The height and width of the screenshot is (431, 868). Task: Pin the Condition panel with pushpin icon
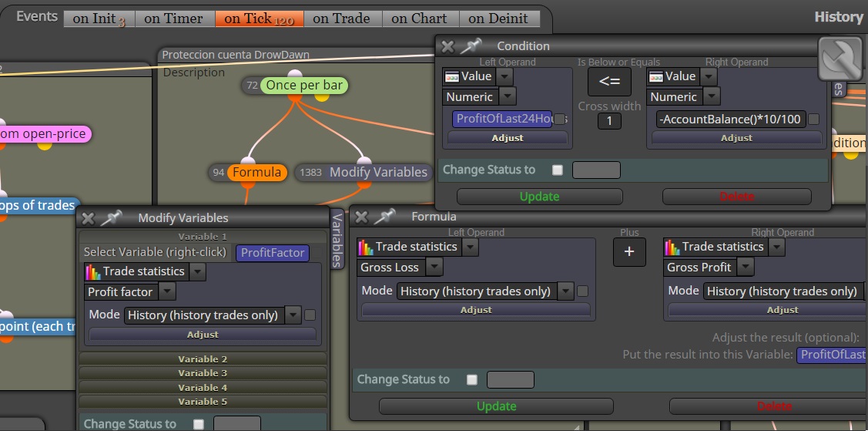click(471, 46)
